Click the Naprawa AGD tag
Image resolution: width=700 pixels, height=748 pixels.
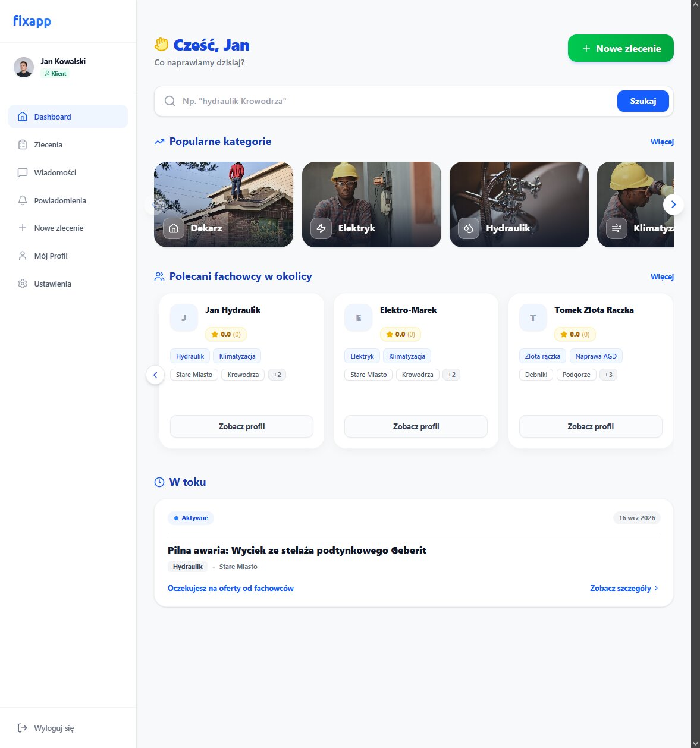(x=596, y=356)
